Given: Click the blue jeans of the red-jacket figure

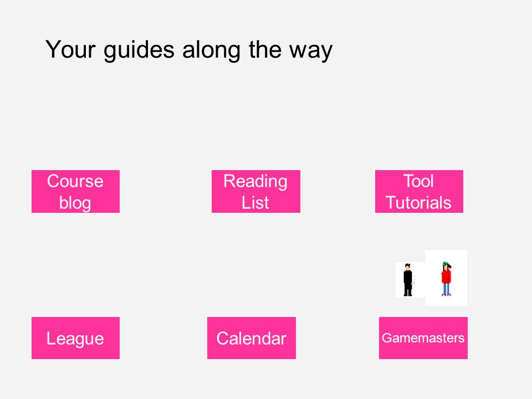Looking at the screenshot, I should pos(446,289).
